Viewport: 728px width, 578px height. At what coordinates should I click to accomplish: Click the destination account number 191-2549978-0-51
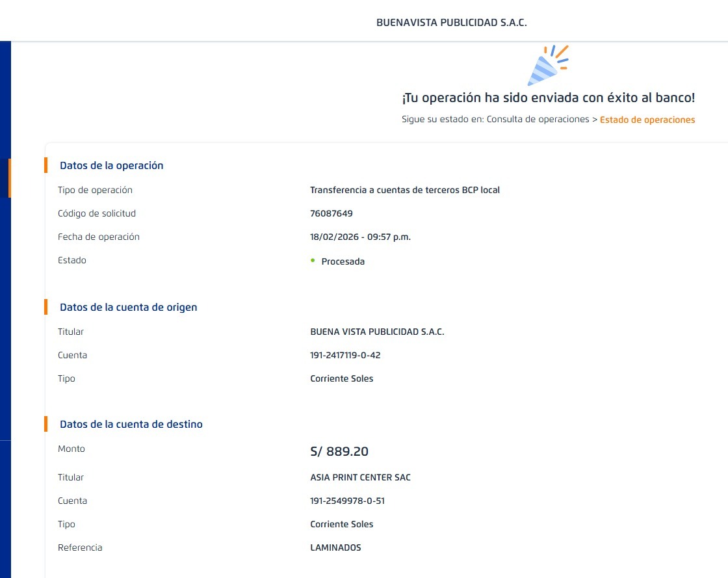(352, 501)
